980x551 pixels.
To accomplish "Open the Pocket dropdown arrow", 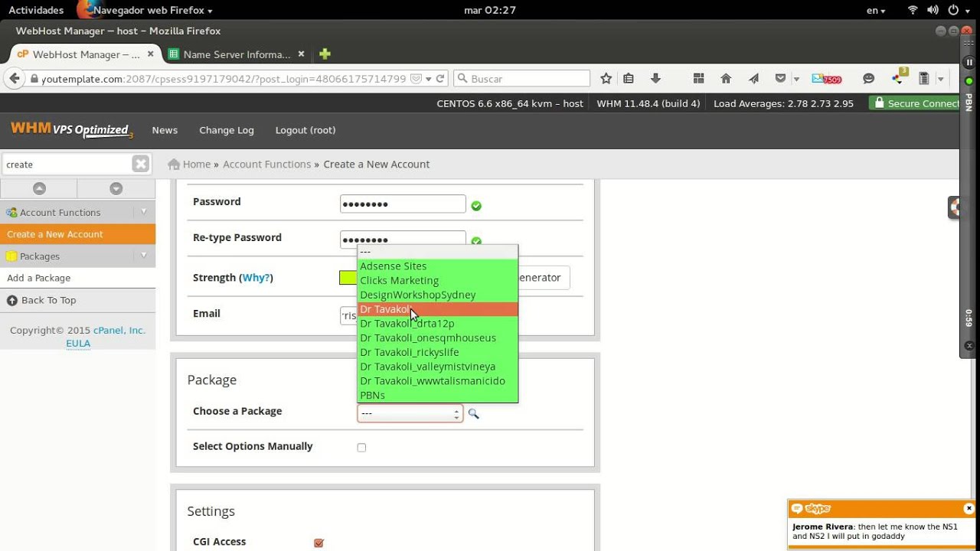I will click(x=796, y=78).
